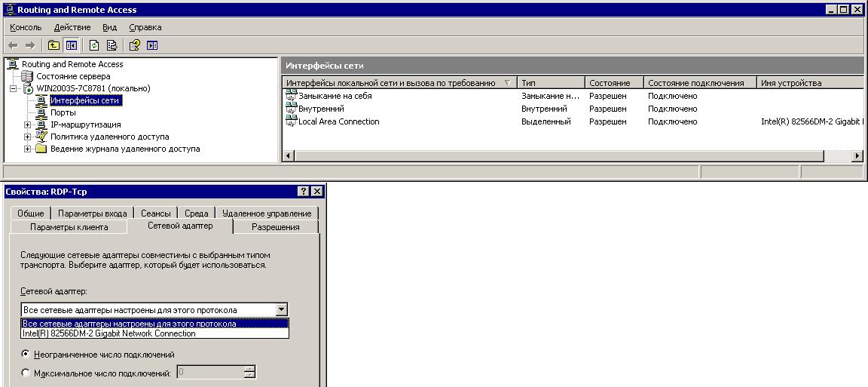Click the maximum connections number field
This screenshot has height=387, width=868.
point(209,372)
